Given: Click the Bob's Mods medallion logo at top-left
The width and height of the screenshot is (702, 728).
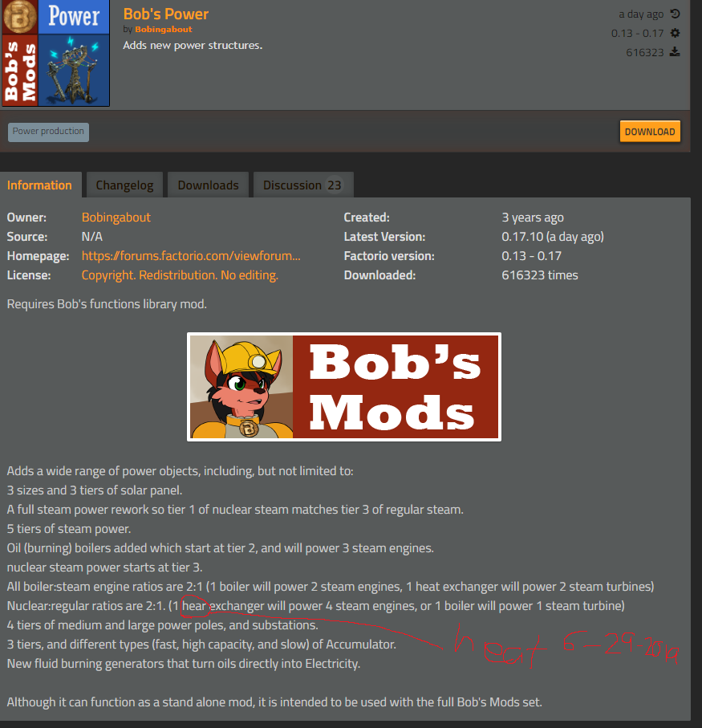Looking at the screenshot, I should [x=19, y=17].
